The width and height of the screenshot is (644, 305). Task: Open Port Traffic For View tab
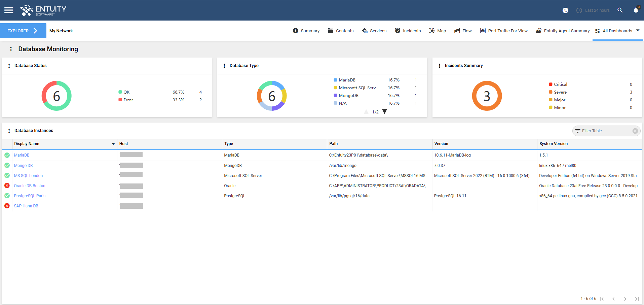[x=504, y=31]
